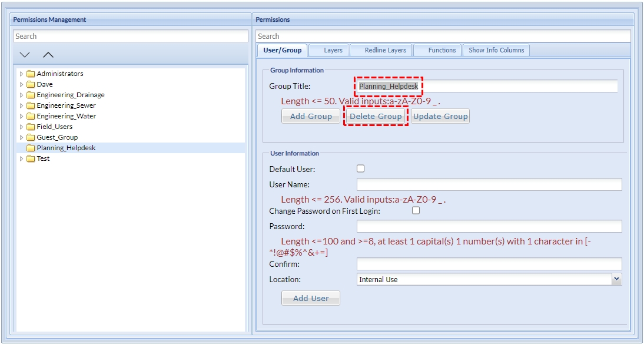
Task: Click the Field_Users folder icon
Action: click(31, 127)
